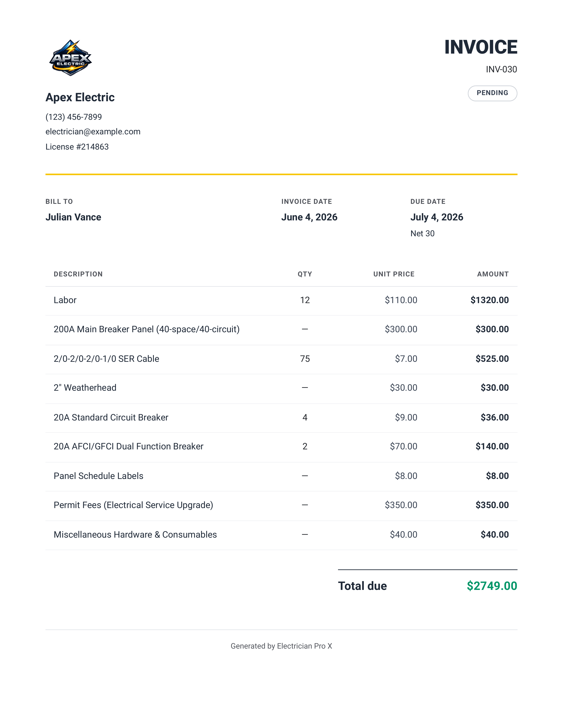Click the Labor amount $1320.00
This screenshot has height=728, width=563.
(x=490, y=300)
